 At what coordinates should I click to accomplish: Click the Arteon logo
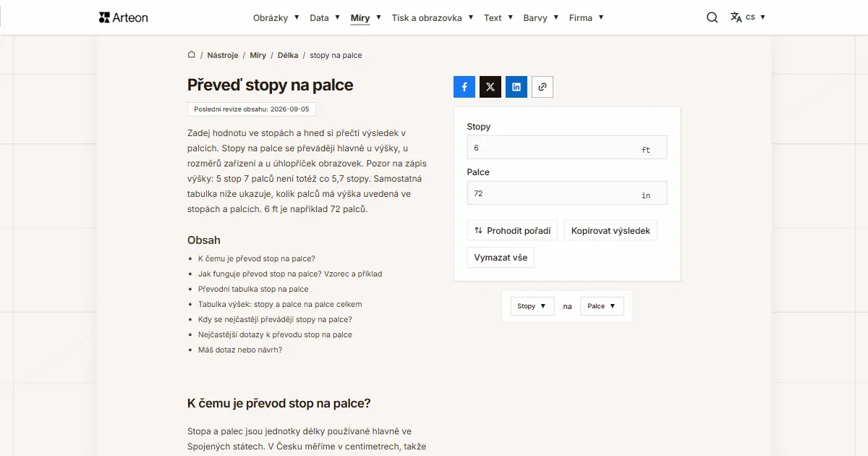click(123, 17)
